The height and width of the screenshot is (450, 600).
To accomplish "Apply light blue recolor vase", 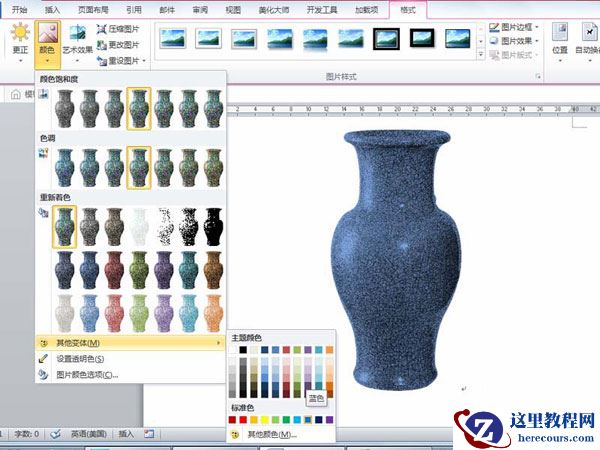I will click(89, 313).
